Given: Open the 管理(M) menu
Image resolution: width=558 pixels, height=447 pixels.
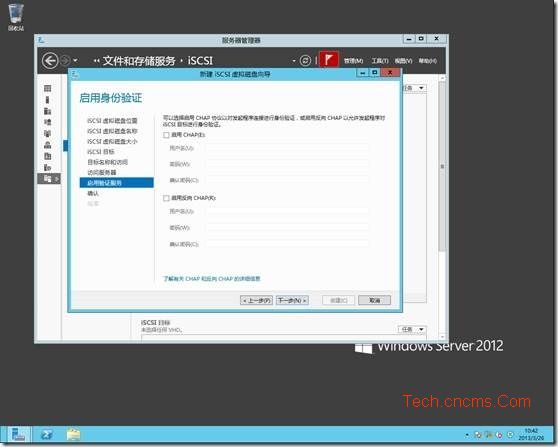Looking at the screenshot, I should [353, 61].
